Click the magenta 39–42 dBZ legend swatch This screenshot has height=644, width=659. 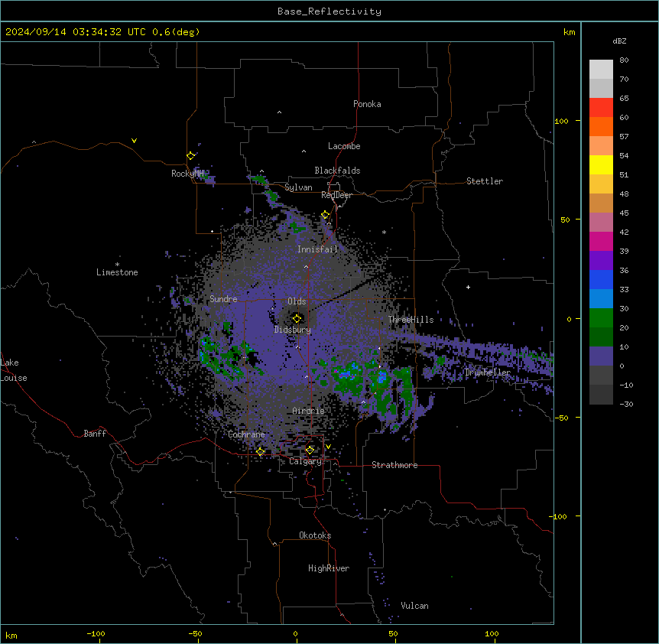tap(601, 241)
